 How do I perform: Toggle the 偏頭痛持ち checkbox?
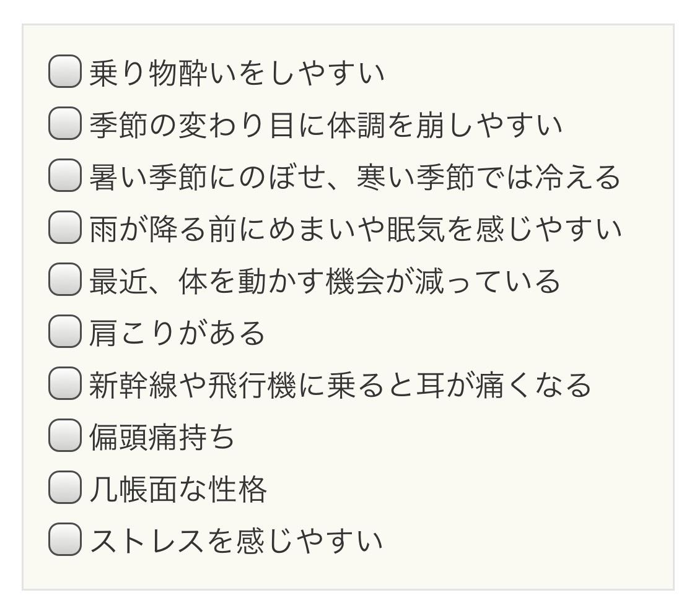tap(64, 436)
